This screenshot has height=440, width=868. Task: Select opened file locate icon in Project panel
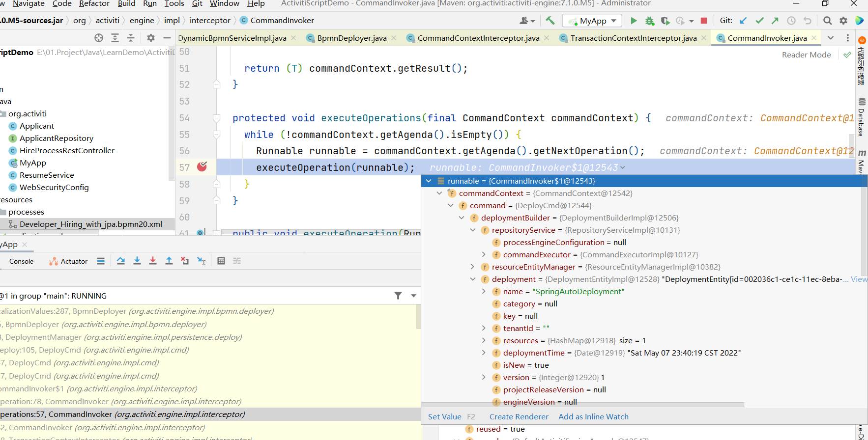point(99,38)
